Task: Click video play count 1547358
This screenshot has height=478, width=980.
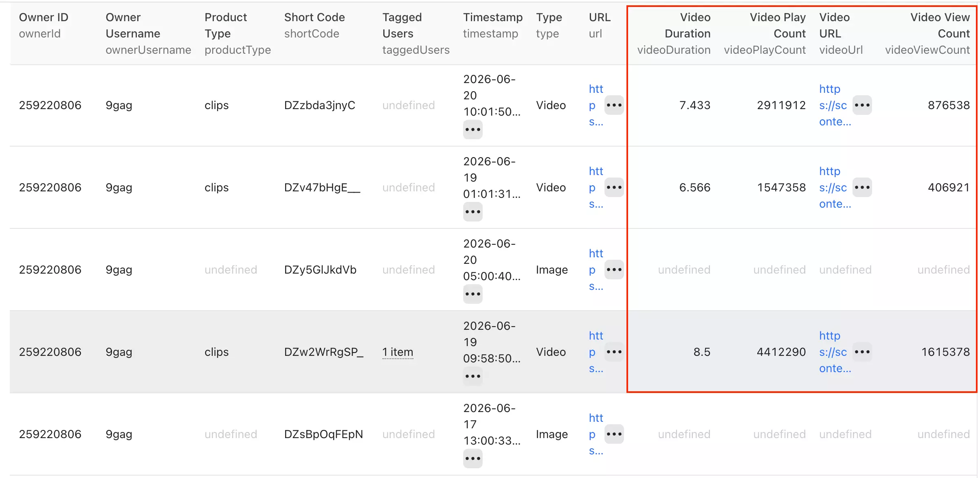Action: point(781,187)
